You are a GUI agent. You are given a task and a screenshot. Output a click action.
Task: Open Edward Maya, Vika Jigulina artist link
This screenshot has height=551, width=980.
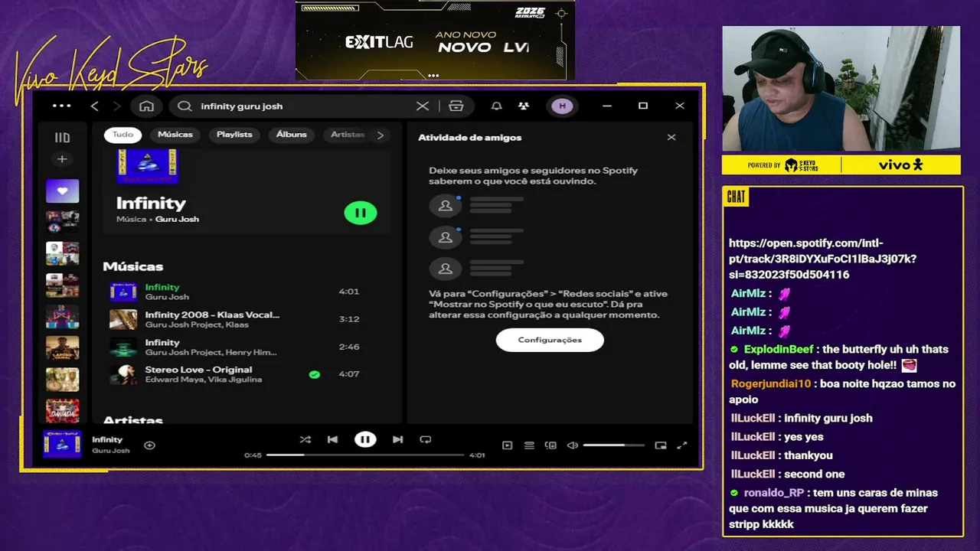point(204,380)
